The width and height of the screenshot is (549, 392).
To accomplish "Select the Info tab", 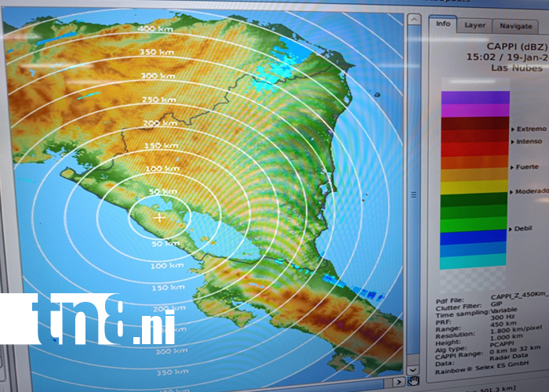I will pos(443,24).
